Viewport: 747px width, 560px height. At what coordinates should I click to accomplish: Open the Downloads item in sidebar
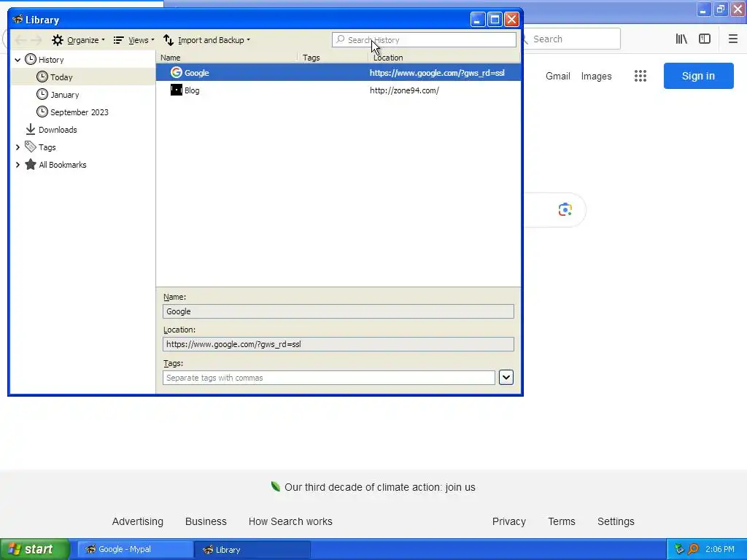58,130
